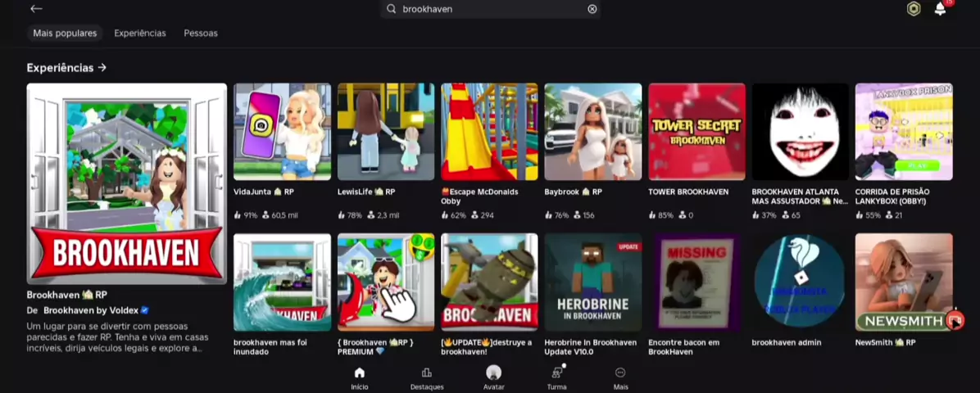Switch to the Experiências tab
This screenshot has width=980, height=393.
[140, 34]
